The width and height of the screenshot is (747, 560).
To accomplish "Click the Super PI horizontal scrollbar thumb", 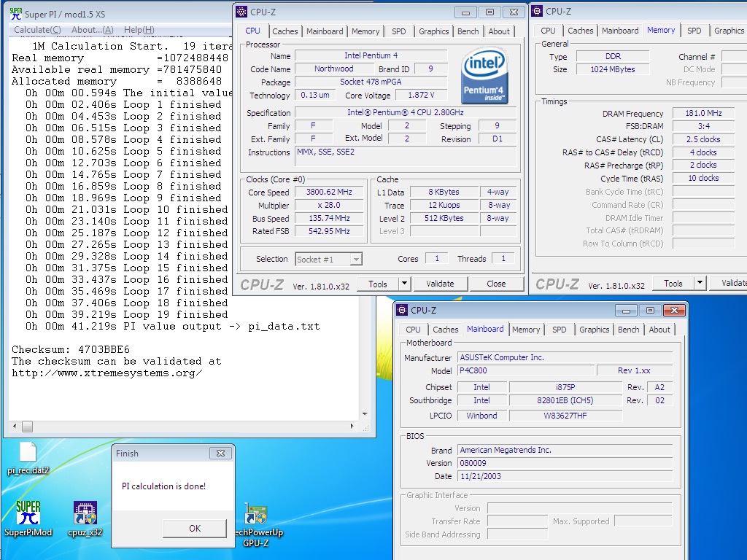I will click(28, 426).
